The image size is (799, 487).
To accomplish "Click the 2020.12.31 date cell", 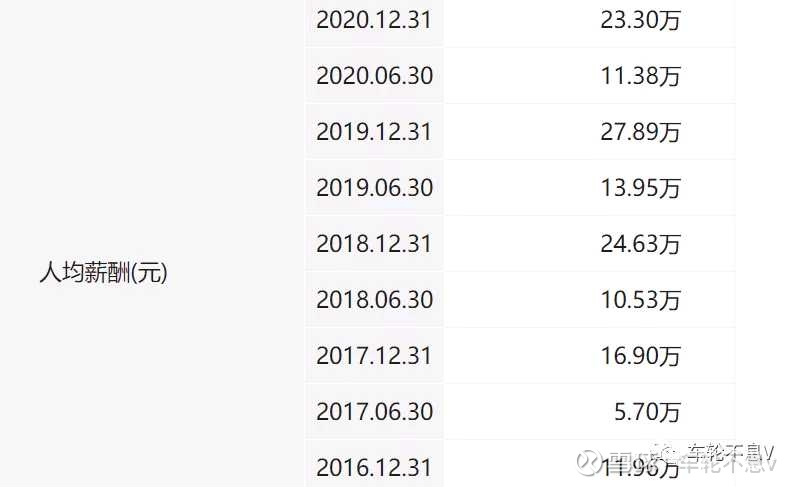I will click(x=374, y=19).
